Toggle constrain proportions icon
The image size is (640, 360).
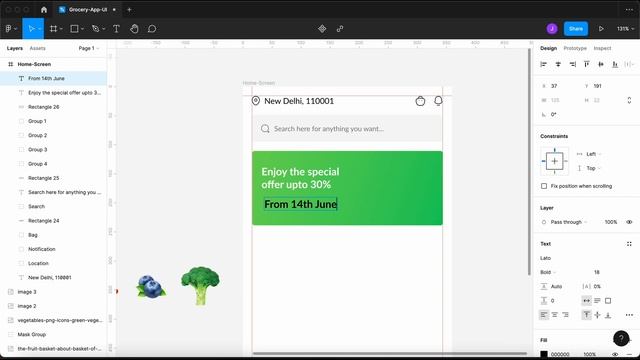pyautogui.click(x=629, y=100)
